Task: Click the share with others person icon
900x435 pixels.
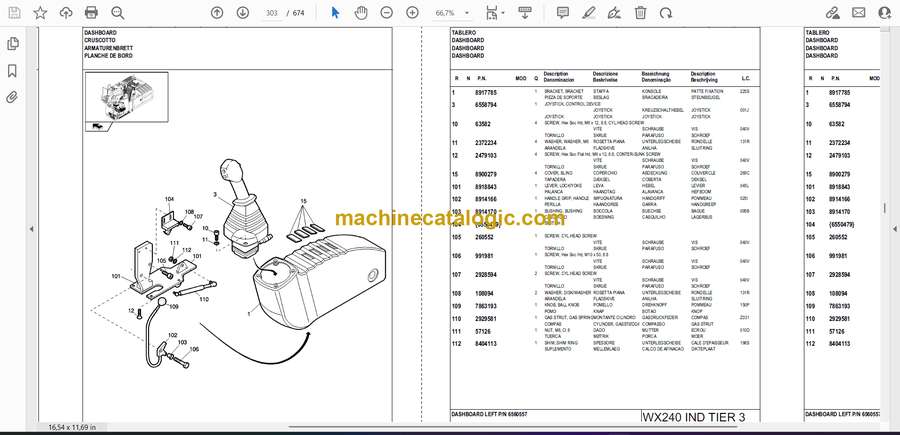Action: [x=885, y=13]
